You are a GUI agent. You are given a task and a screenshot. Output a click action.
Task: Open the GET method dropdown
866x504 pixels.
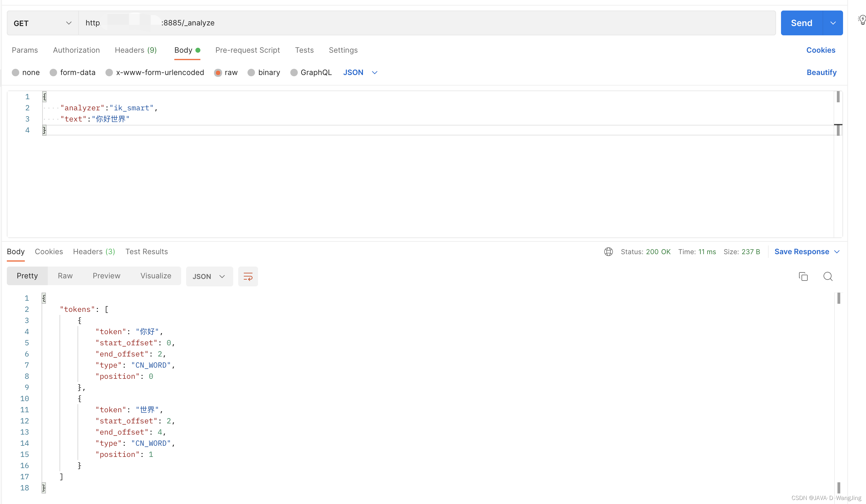(42, 23)
